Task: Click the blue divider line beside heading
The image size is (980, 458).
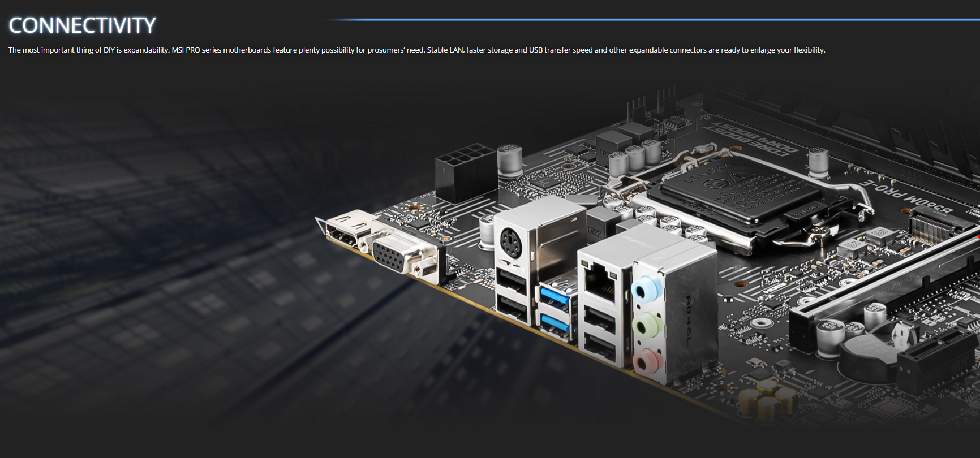Action: pyautogui.click(x=651, y=20)
